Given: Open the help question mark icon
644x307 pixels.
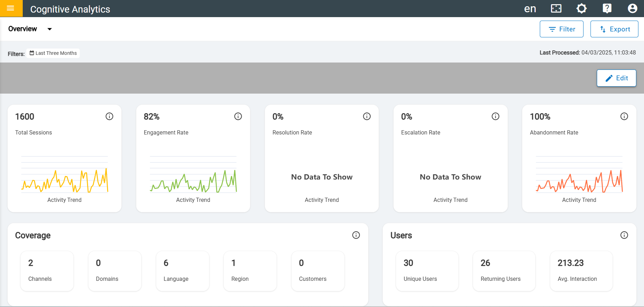Looking at the screenshot, I should [x=607, y=8].
